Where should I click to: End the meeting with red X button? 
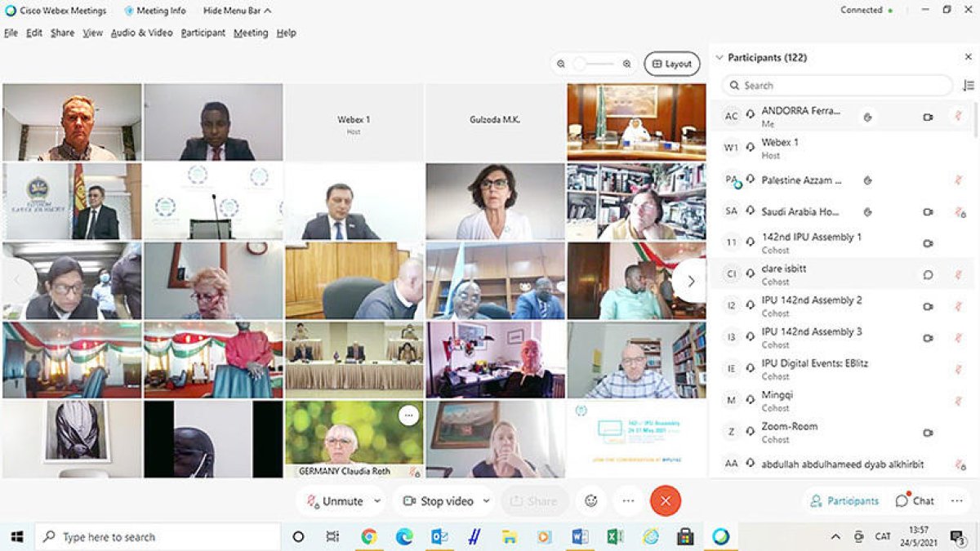[x=665, y=500]
